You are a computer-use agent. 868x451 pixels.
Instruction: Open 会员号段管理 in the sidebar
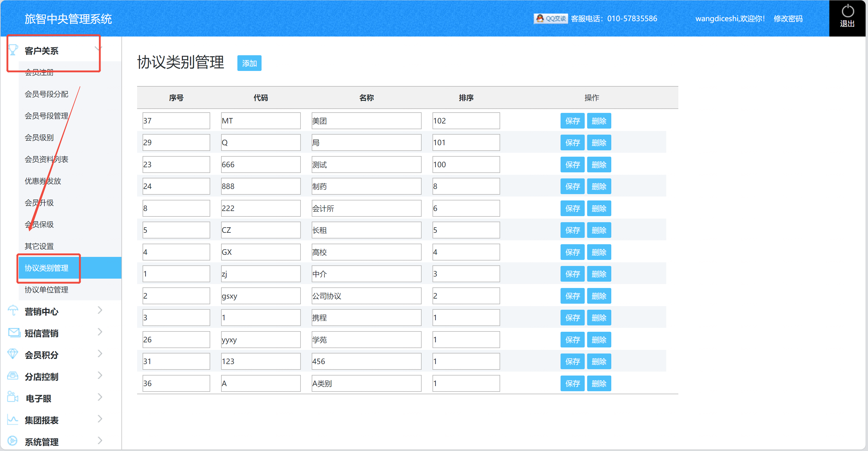[x=47, y=116]
